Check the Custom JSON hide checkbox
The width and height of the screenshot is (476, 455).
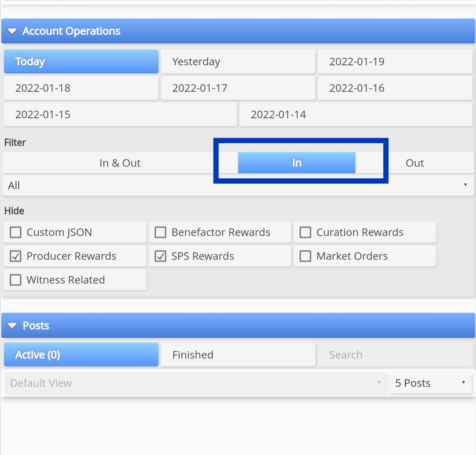(x=15, y=232)
